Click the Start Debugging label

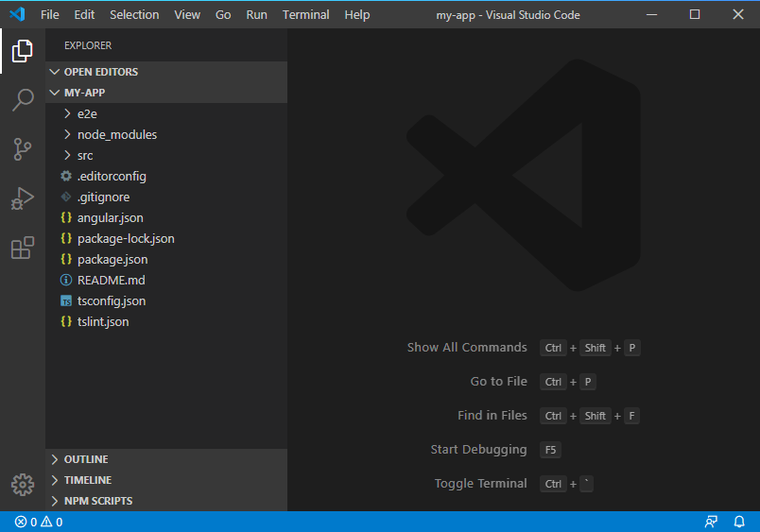click(478, 450)
